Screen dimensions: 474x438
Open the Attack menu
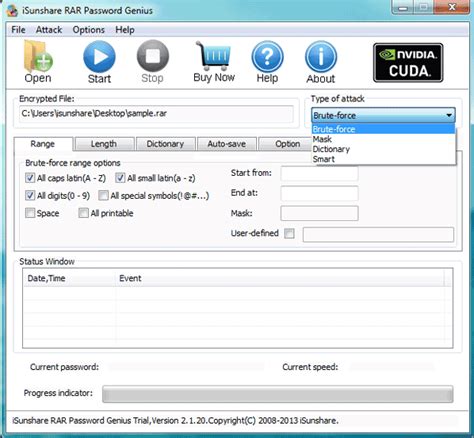pos(49,30)
